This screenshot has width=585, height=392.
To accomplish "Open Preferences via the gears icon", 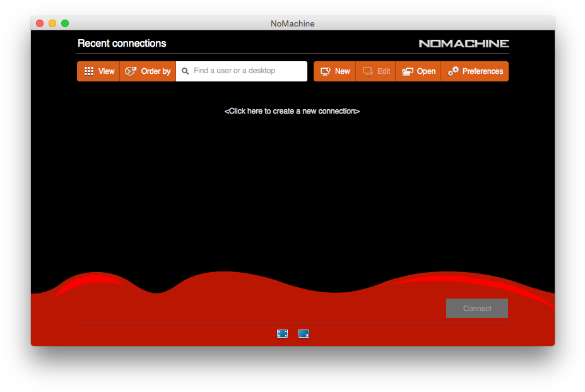I will 453,71.
